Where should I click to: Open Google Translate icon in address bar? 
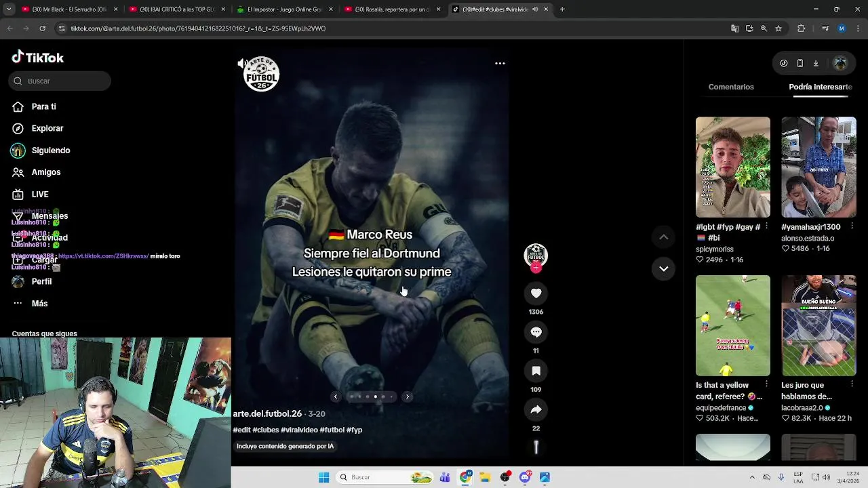tap(734, 28)
